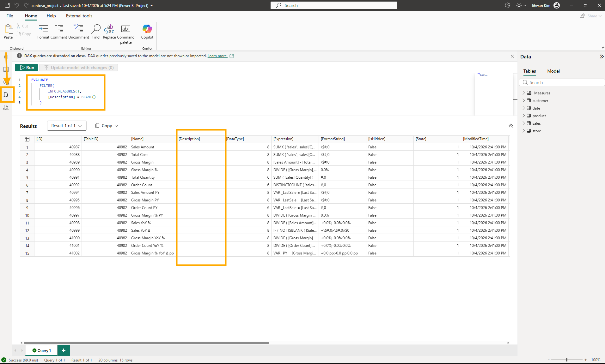
Task: Collapse the Results pane chevron
Action: click(x=510, y=126)
